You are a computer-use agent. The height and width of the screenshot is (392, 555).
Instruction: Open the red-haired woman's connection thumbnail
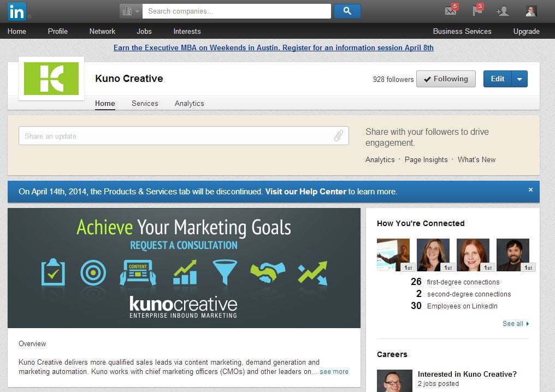pos(473,254)
